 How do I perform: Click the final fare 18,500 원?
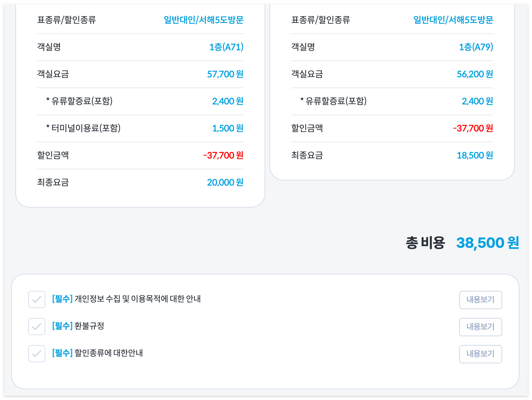[475, 155]
